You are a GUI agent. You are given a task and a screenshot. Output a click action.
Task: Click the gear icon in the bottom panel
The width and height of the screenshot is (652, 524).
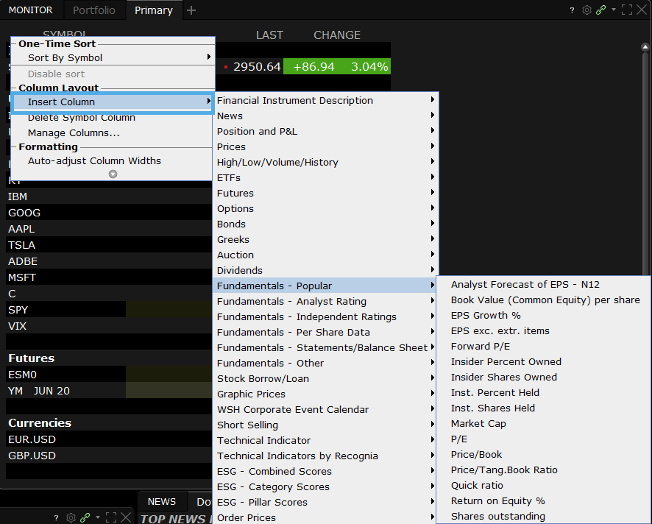click(x=71, y=517)
